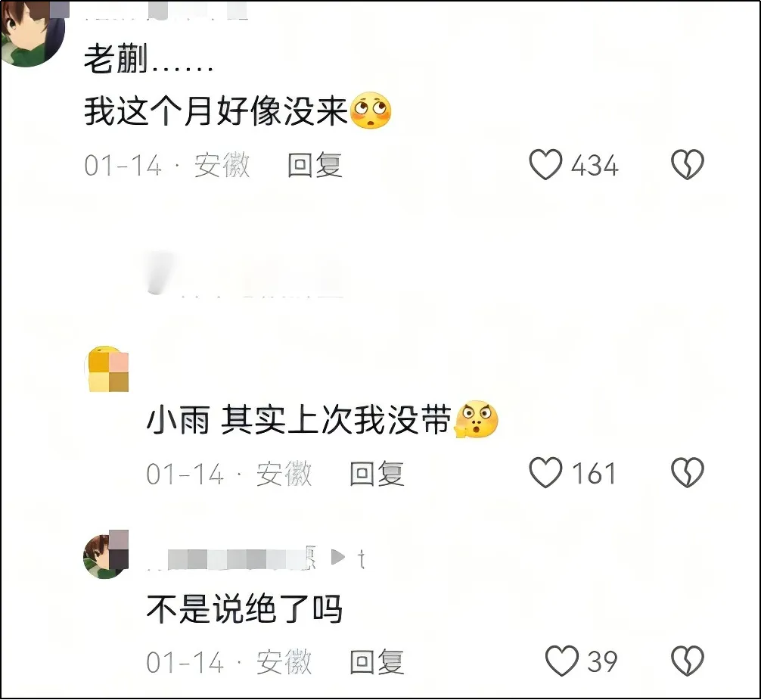This screenshot has height=700, width=761.
Task: Open avatar of the 不是说绝了吗 commenter
Action: (107, 555)
